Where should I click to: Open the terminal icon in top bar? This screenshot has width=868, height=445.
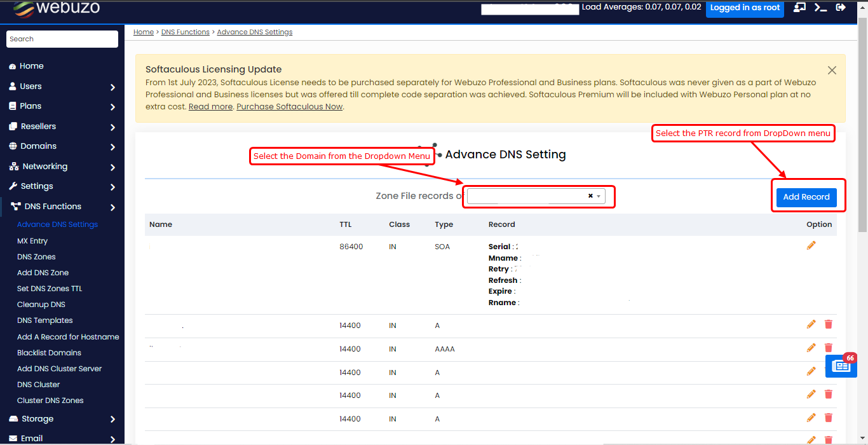click(820, 8)
